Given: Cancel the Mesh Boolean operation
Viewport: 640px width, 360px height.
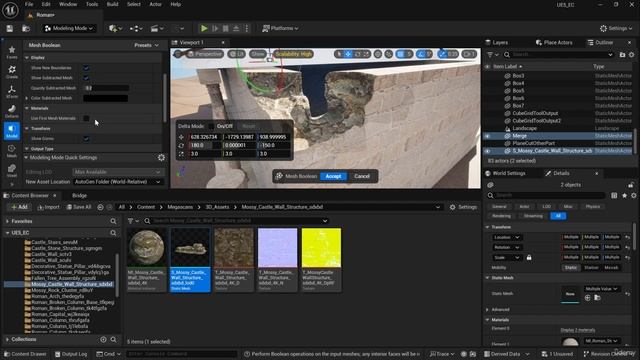Looking at the screenshot, I should (362, 176).
